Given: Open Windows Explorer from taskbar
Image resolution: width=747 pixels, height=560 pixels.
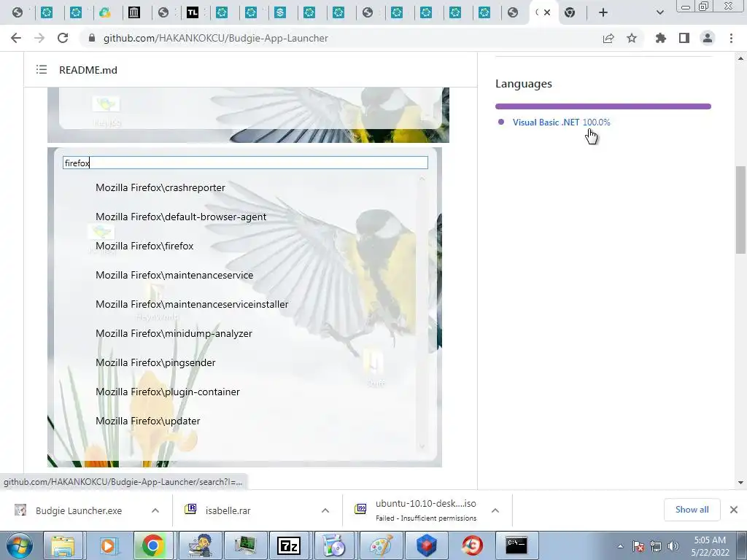Looking at the screenshot, I should [63, 545].
